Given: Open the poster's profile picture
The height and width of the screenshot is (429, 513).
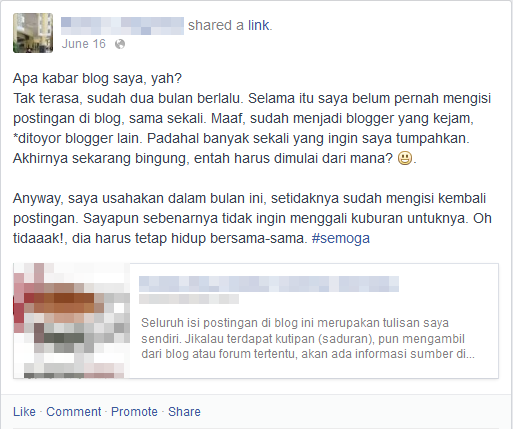Looking at the screenshot, I should click(x=33, y=33).
